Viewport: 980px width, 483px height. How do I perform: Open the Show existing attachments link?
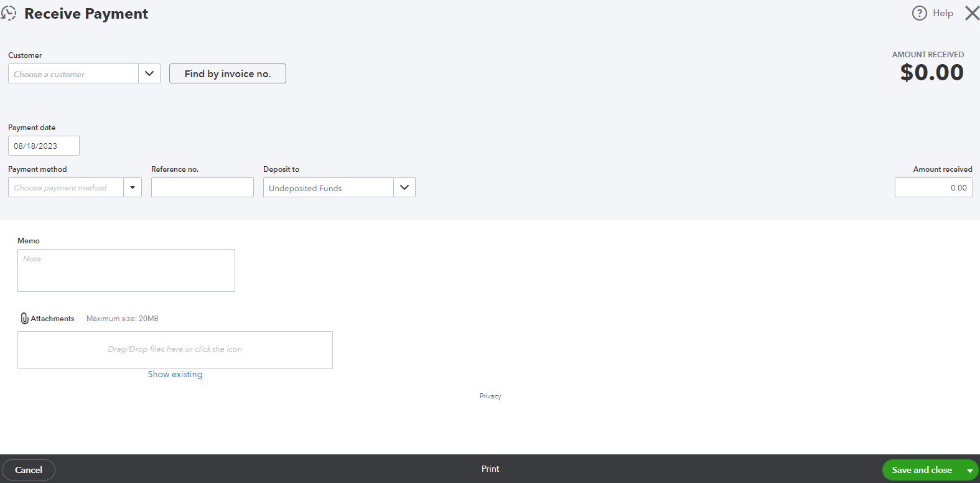[175, 374]
